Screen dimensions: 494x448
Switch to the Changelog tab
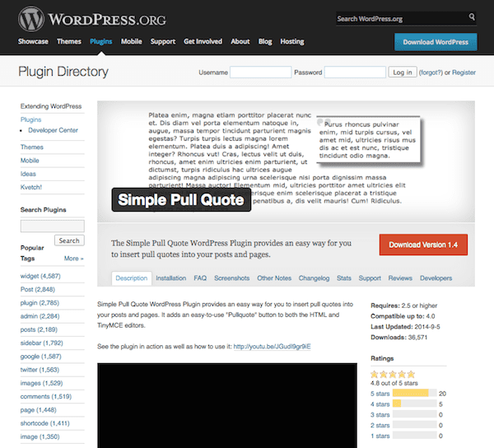click(314, 278)
